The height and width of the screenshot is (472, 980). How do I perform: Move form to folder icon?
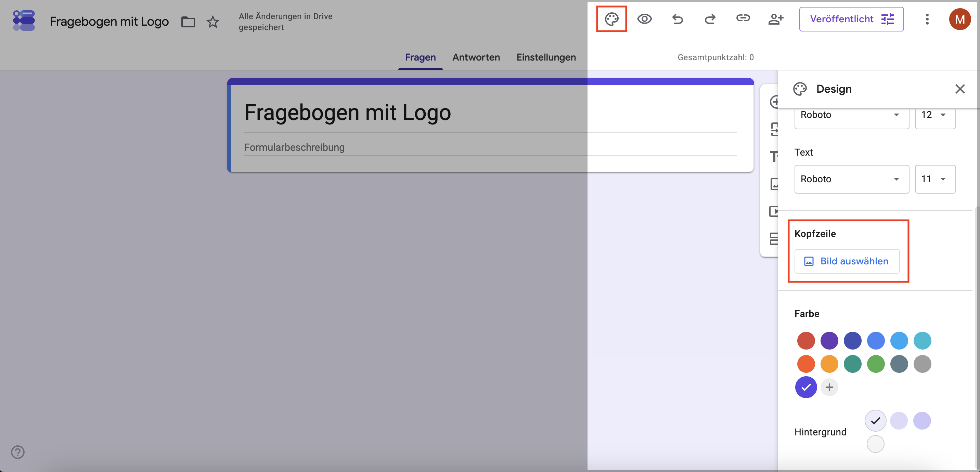(188, 22)
